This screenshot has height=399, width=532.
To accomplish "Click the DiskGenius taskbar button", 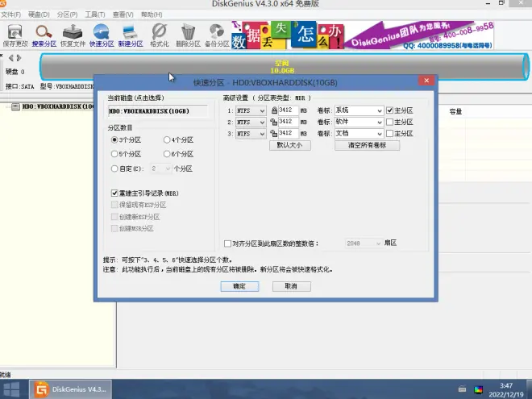I will coord(71,389).
